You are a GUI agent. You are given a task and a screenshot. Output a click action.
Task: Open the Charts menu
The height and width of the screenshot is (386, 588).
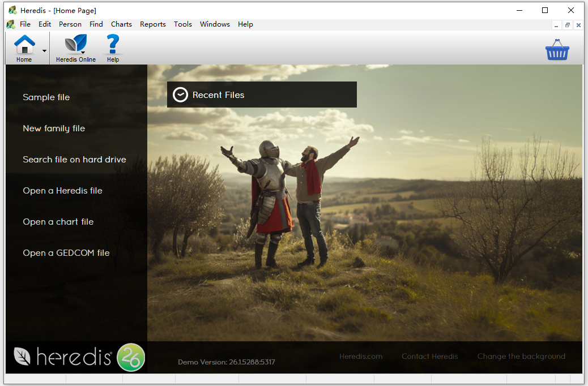tap(121, 24)
